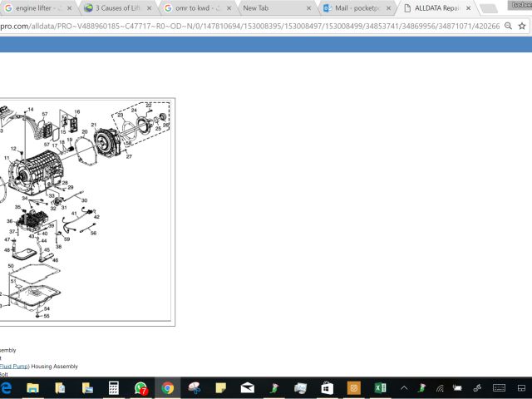Screen dimensions: 532x399
Task: Open File Explorer from the taskbar
Action: pos(33,387)
